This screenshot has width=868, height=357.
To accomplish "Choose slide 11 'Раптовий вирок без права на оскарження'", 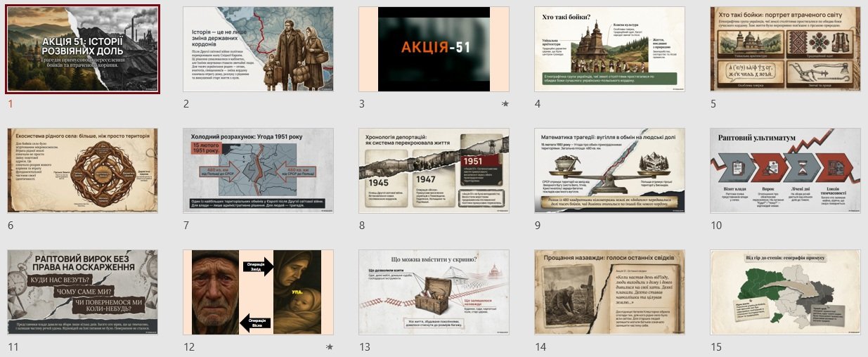I will (x=82, y=292).
